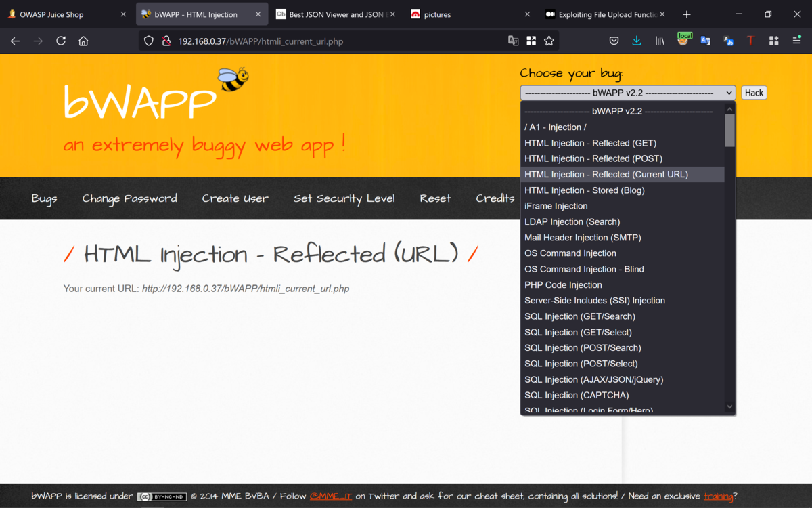Go back using the browser back arrow
812x508 pixels.
tap(16, 41)
